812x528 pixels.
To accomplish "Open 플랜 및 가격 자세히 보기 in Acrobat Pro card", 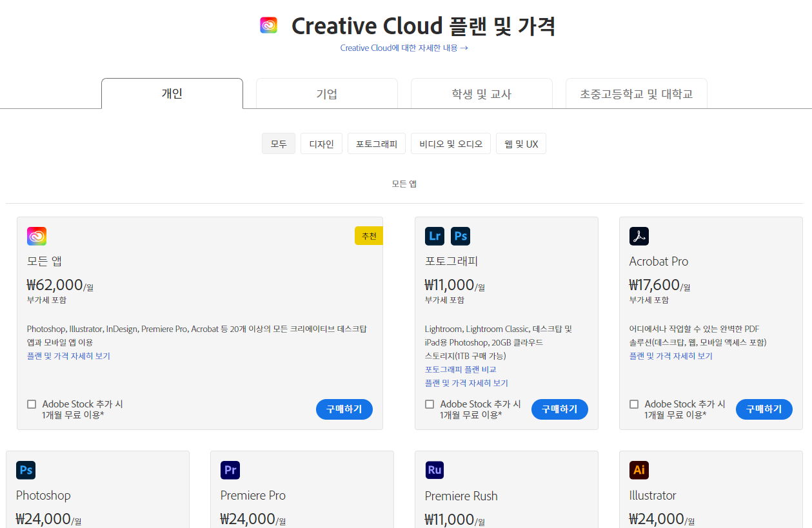I will [671, 356].
